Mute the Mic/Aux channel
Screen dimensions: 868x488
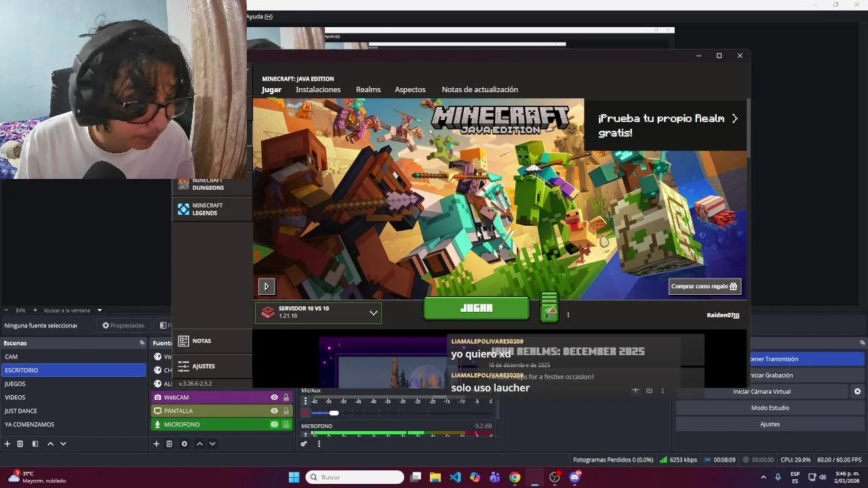[x=305, y=413]
